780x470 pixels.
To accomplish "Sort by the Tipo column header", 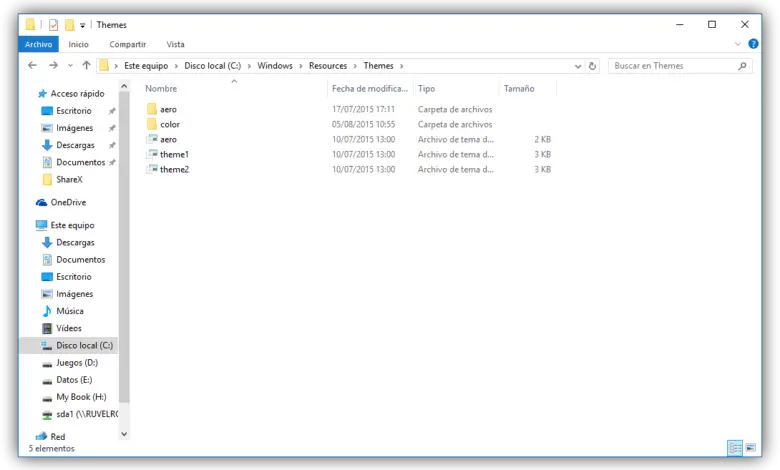I will point(426,89).
